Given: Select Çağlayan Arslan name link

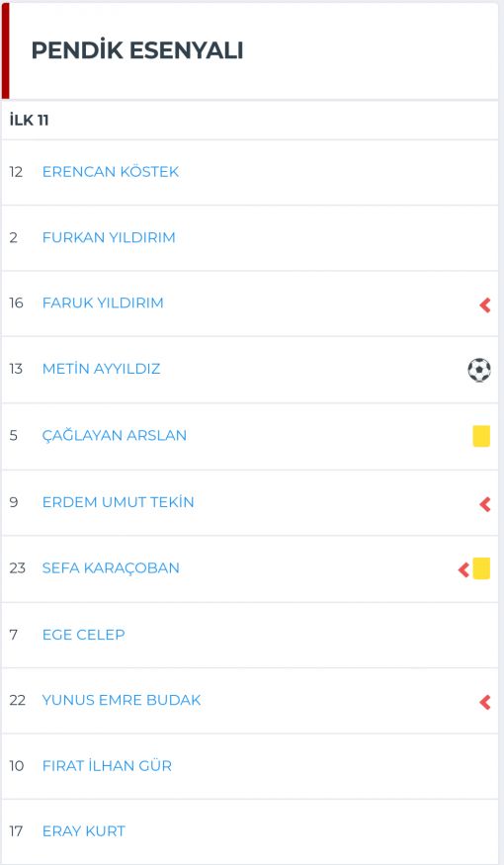Looking at the screenshot, I should pyautogui.click(x=115, y=435).
